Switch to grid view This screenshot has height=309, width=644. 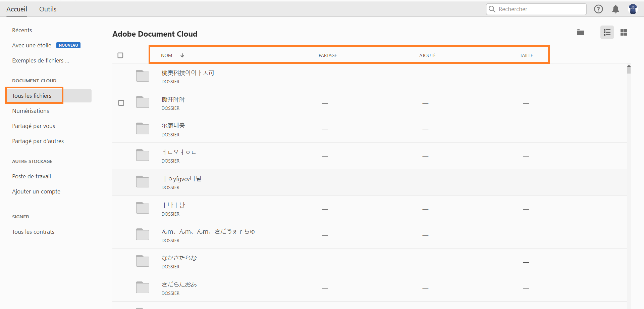click(624, 32)
